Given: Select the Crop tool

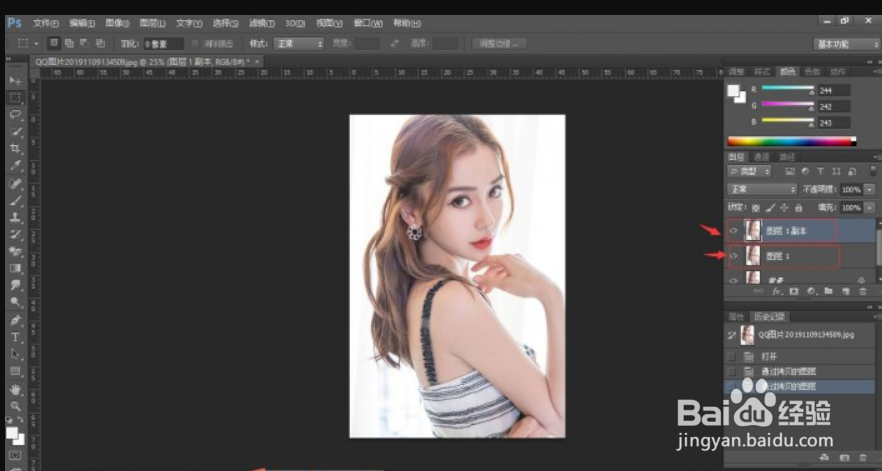Looking at the screenshot, I should [x=15, y=148].
